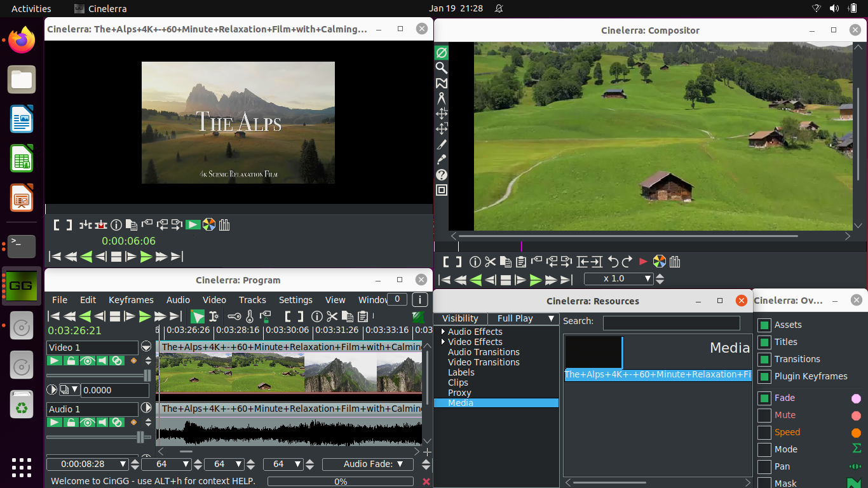868x488 pixels.
Task: Click the Fade overlay pink color dot
Action: coord(856,398)
